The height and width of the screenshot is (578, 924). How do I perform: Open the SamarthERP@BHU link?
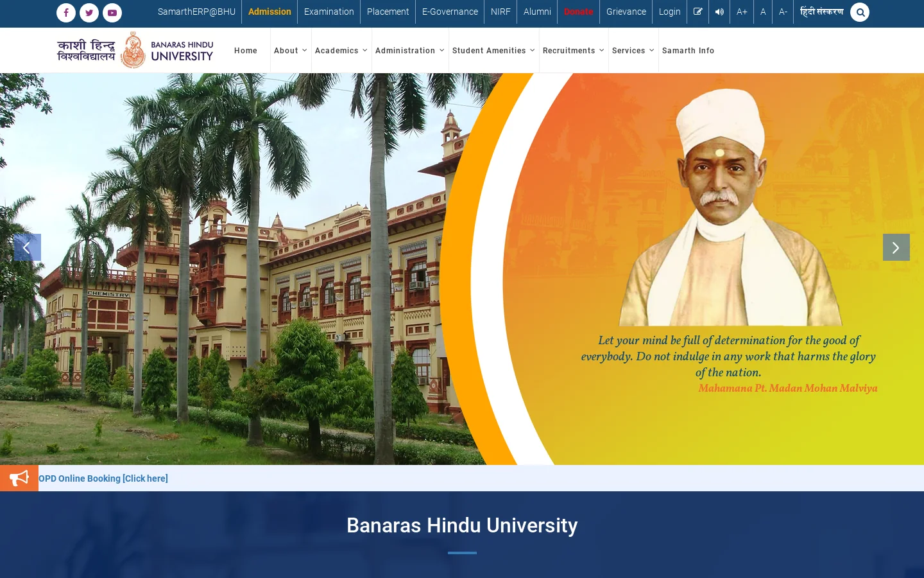(x=196, y=12)
